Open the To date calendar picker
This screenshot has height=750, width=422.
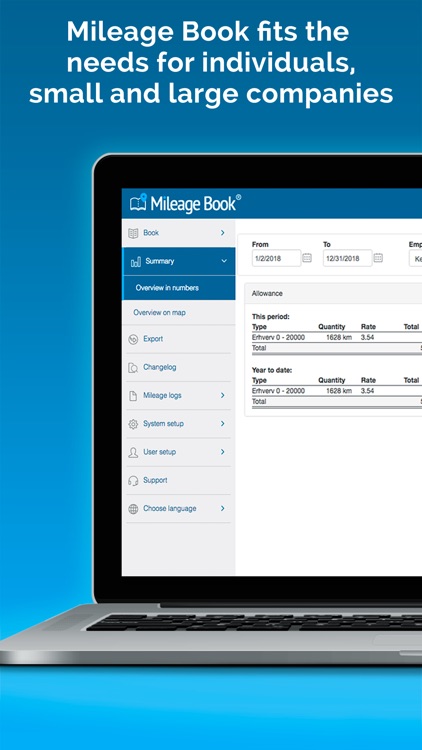tap(378, 258)
